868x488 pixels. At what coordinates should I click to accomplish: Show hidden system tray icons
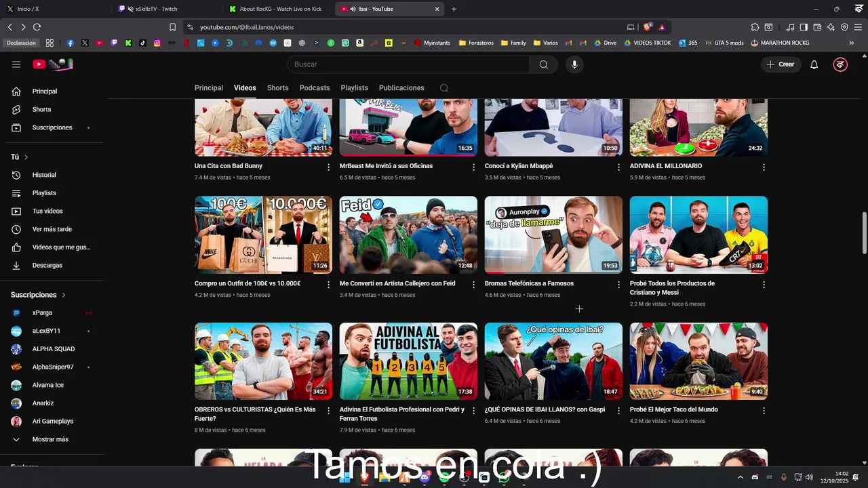[741, 477]
